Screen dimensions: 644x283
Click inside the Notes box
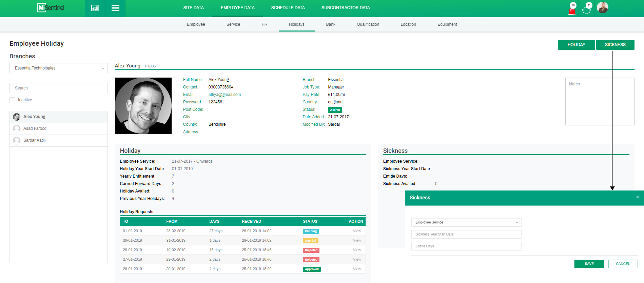tap(600, 102)
